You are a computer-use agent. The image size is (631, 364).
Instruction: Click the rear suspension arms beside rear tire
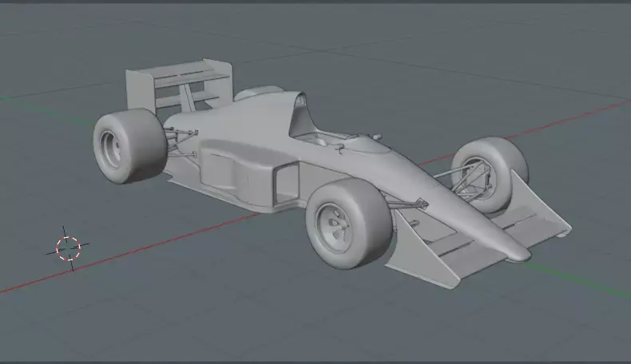(181, 142)
